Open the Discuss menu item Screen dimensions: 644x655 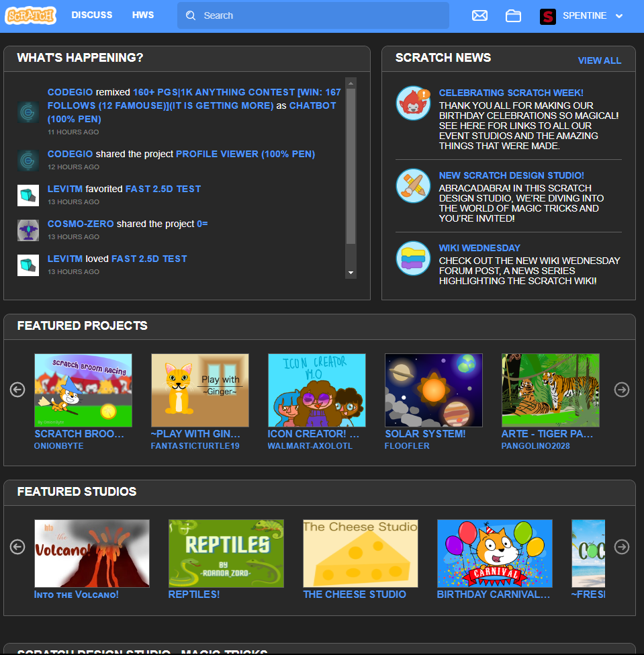point(92,15)
